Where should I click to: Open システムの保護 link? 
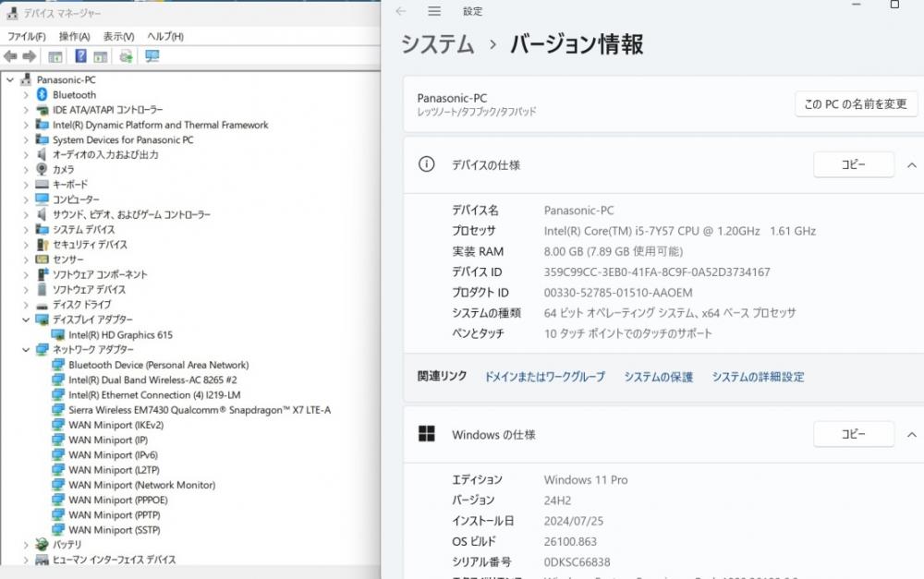click(658, 377)
